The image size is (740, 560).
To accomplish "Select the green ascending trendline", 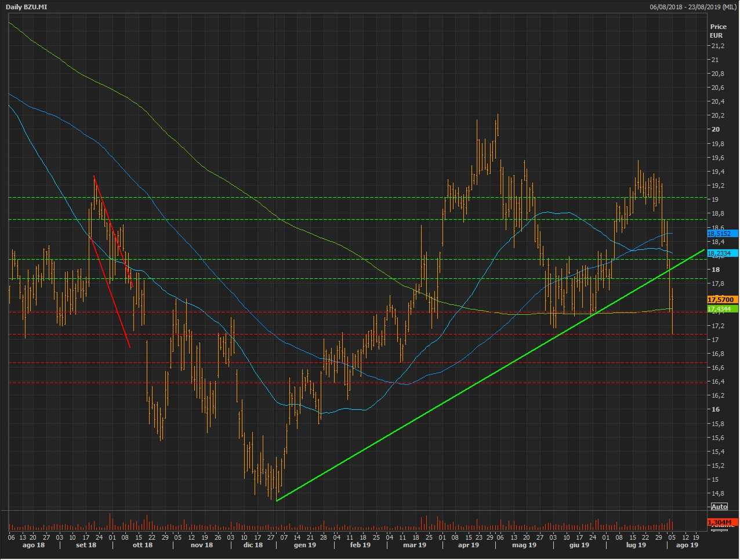I will (490, 375).
